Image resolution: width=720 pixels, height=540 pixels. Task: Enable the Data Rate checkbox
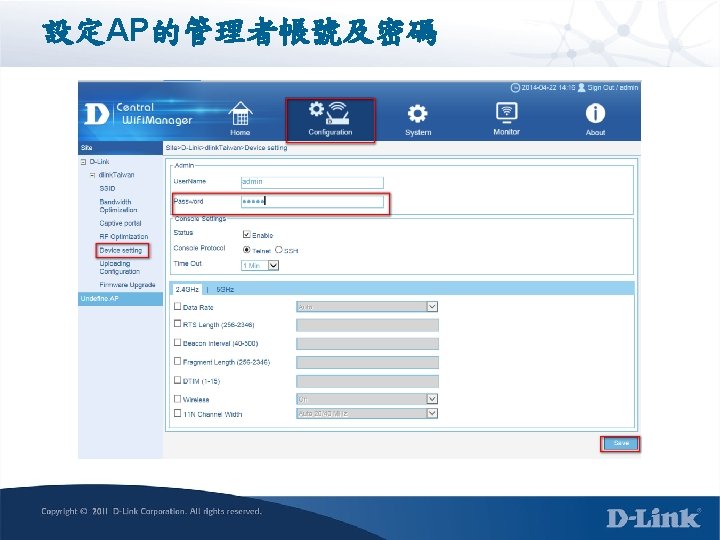pos(177,306)
